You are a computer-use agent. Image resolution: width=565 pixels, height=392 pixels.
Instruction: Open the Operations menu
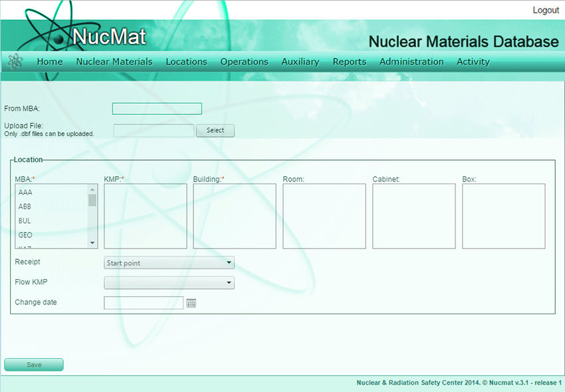(x=244, y=62)
